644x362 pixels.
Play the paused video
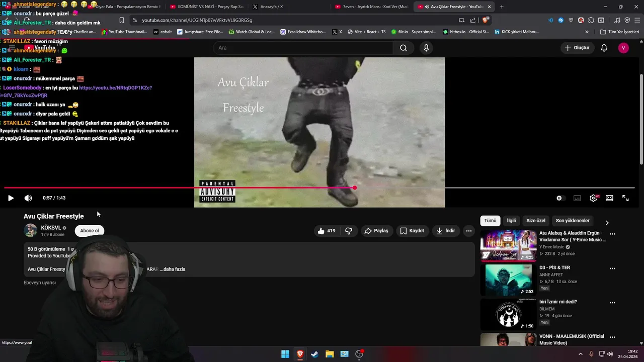coord(11,198)
